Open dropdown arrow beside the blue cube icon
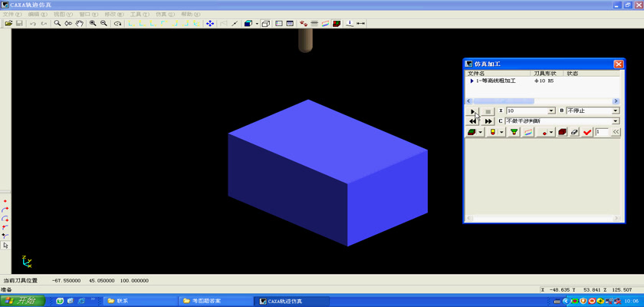The width and height of the screenshot is (644, 307). [257, 24]
